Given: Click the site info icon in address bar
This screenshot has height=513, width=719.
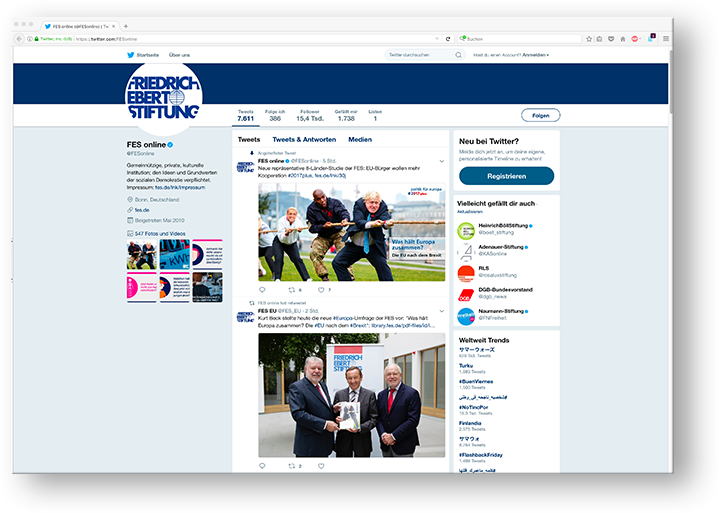Looking at the screenshot, I should [30, 39].
